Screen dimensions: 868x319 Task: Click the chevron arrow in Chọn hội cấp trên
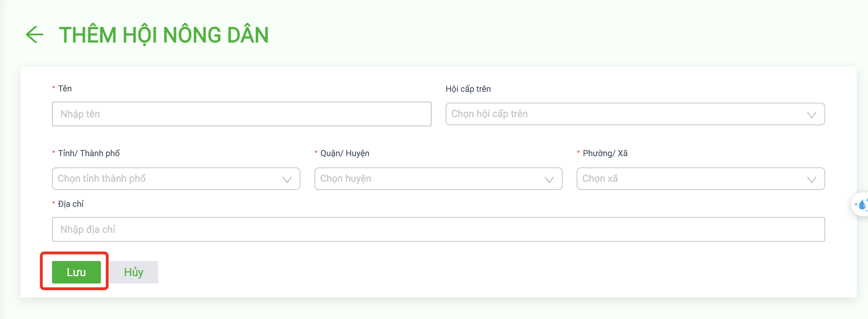(x=811, y=115)
